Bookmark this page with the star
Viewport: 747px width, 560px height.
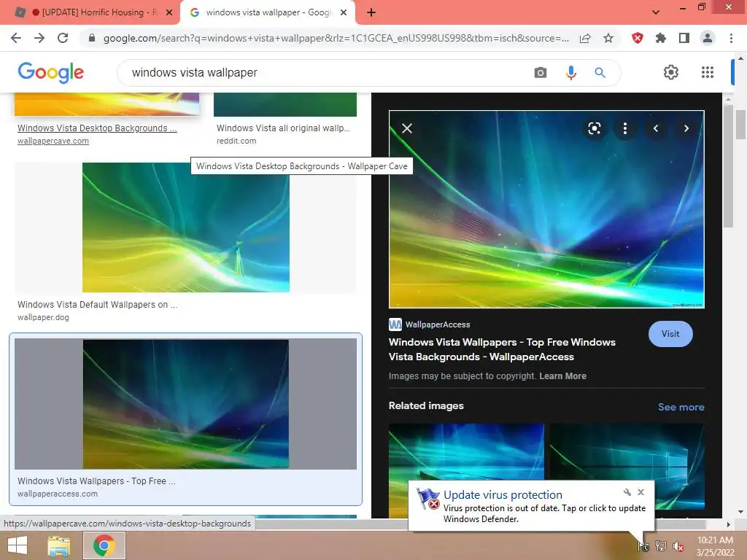pos(608,38)
